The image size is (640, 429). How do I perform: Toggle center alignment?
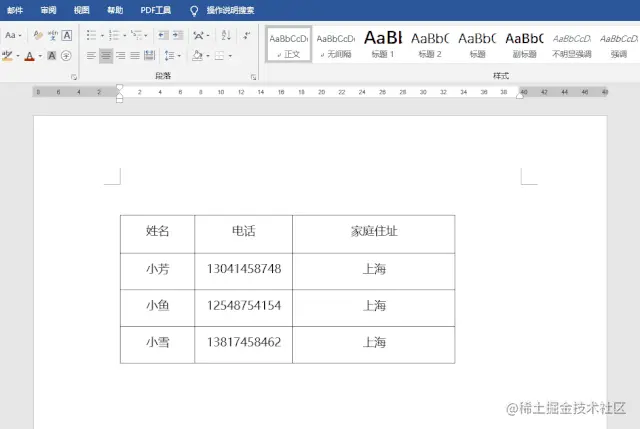point(106,56)
